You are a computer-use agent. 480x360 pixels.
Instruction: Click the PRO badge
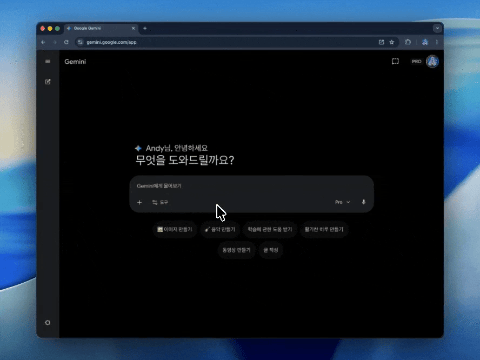416,61
